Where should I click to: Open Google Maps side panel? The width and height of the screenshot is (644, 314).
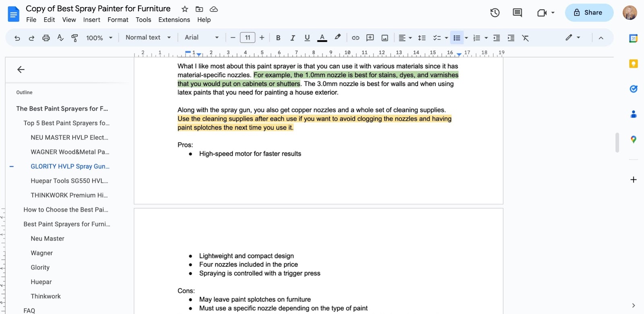click(633, 140)
